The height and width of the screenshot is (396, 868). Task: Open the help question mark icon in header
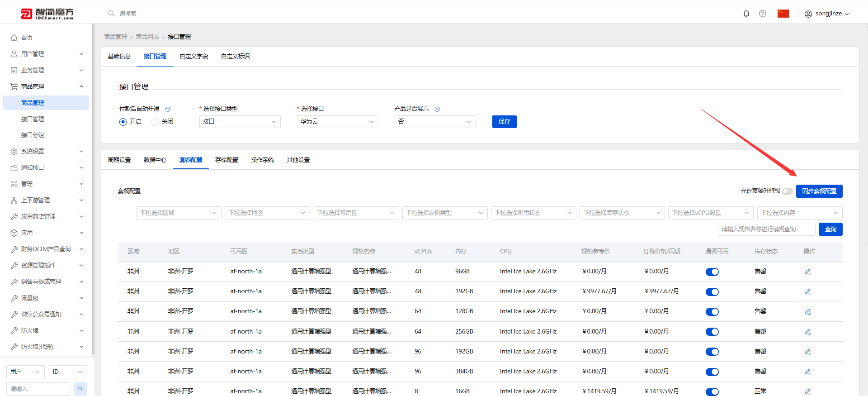tap(763, 14)
